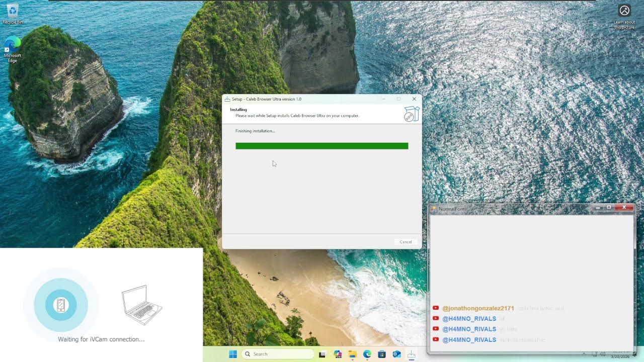
Task: Click the YouTube icon beside @jonathongonzalez2171
Action: [436, 308]
